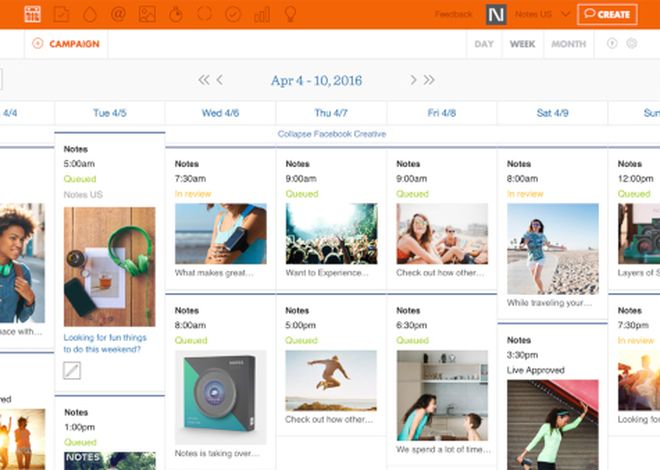Open the product box thumbnail
This screenshot has height=470, width=660.
(x=221, y=397)
